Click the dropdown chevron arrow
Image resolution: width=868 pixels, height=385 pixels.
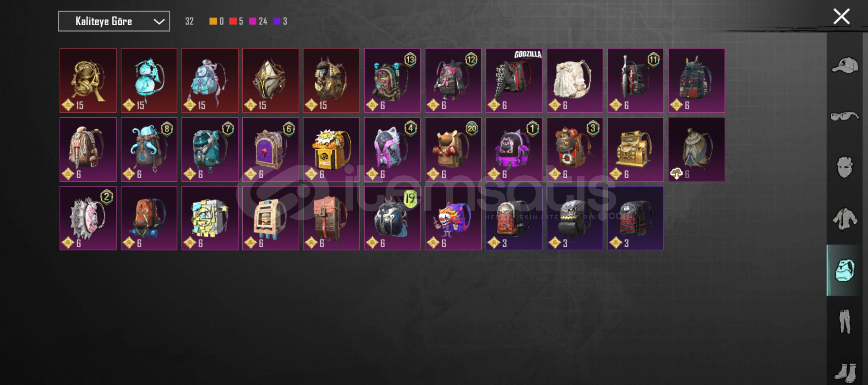click(x=159, y=22)
